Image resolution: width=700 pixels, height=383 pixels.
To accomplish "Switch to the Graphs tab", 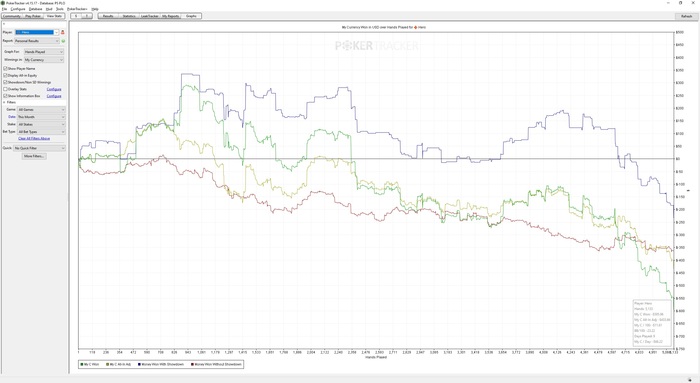I will [191, 16].
